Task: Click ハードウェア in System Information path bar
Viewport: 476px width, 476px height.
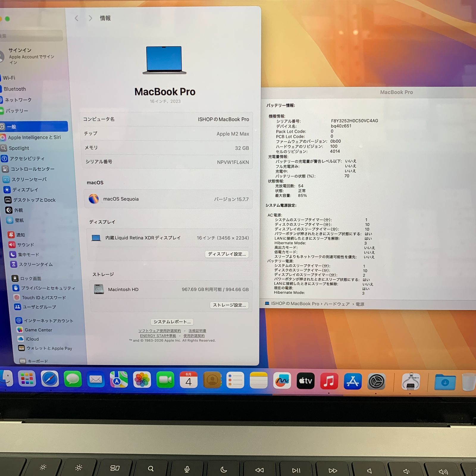Action: click(337, 304)
